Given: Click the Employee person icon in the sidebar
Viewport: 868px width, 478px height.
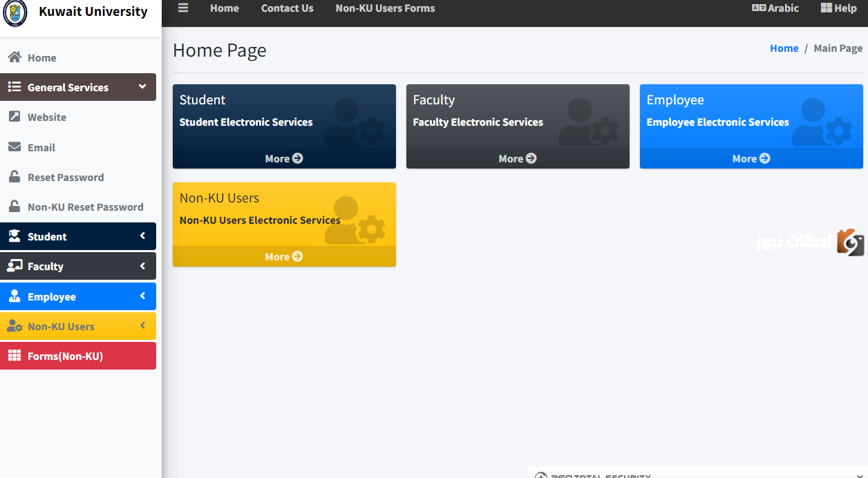Looking at the screenshot, I should (x=15, y=296).
